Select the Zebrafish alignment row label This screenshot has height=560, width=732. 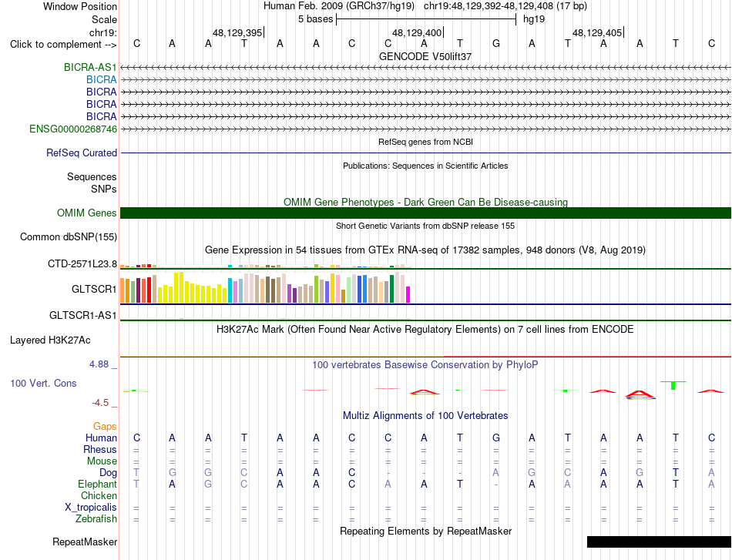click(x=96, y=518)
